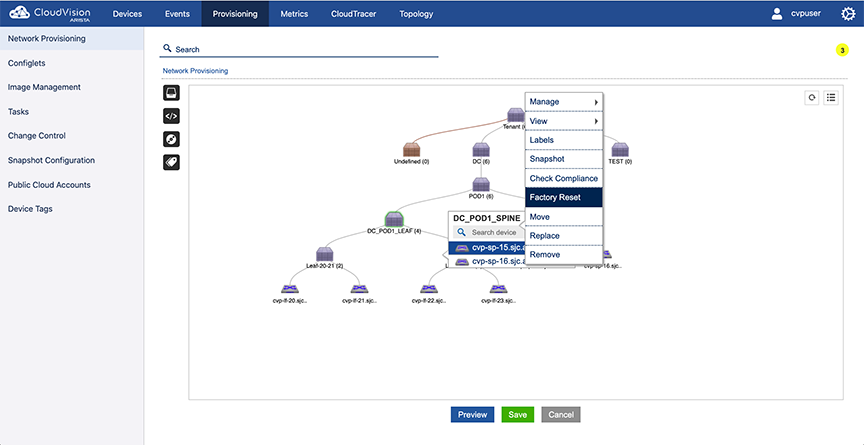This screenshot has width=864, height=445.
Task: Click the device inventory icon in left toolbar
Action: coord(171,93)
